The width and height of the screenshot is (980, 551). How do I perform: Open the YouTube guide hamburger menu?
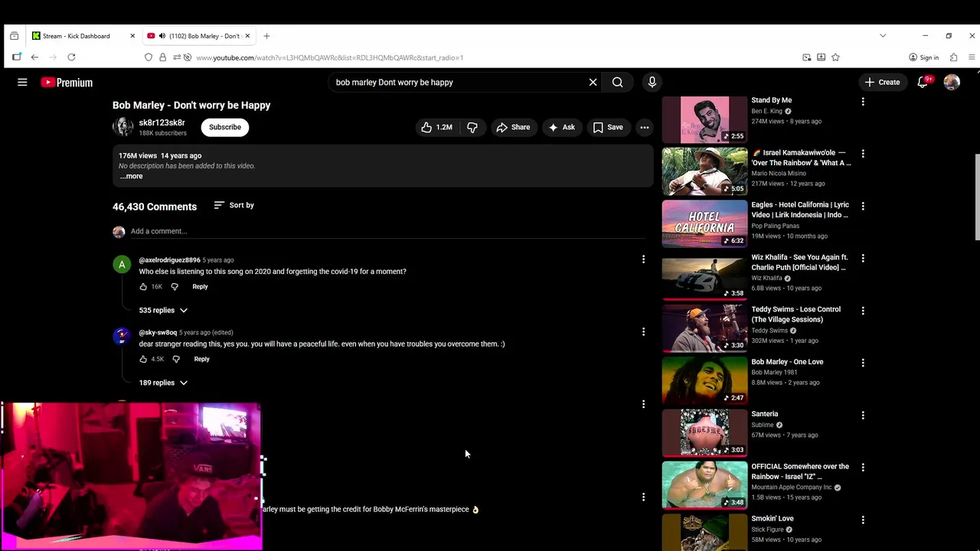tap(22, 82)
